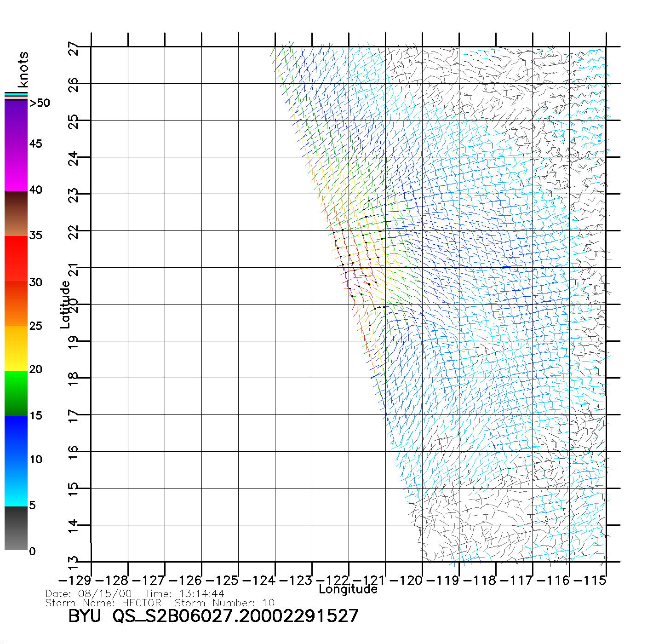Viewport: 653px width, 644px height.
Task: Pick the red 30–35 knot legend band
Action: point(16,259)
